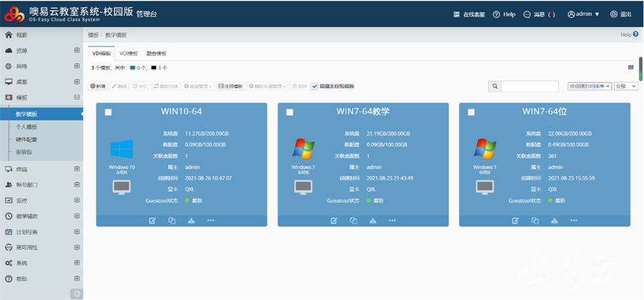Viewport: 644px width, 300px height.
Task: Tick the WIN7-64教学 template checkbox
Action: 290,112
